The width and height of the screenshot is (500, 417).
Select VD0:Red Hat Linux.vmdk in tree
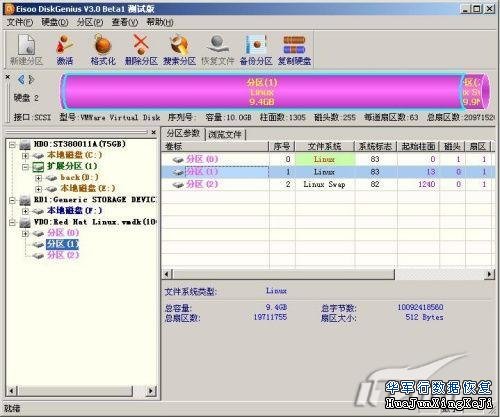95,222
